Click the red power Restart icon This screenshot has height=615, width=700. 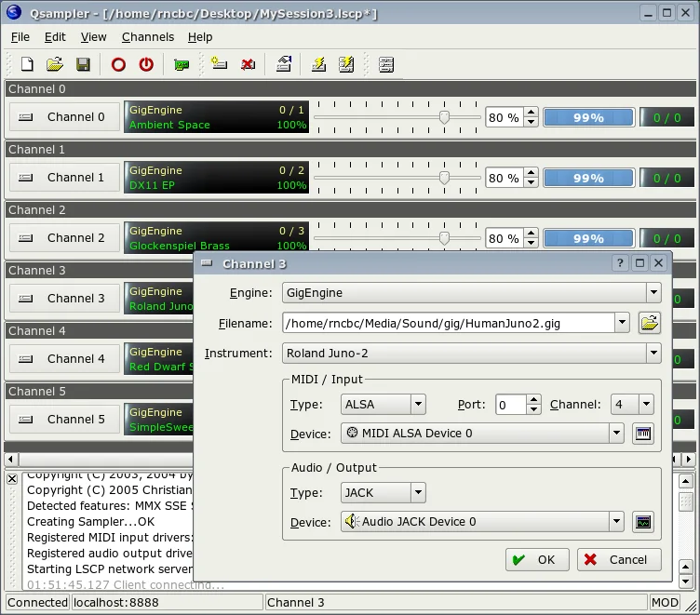pos(146,65)
